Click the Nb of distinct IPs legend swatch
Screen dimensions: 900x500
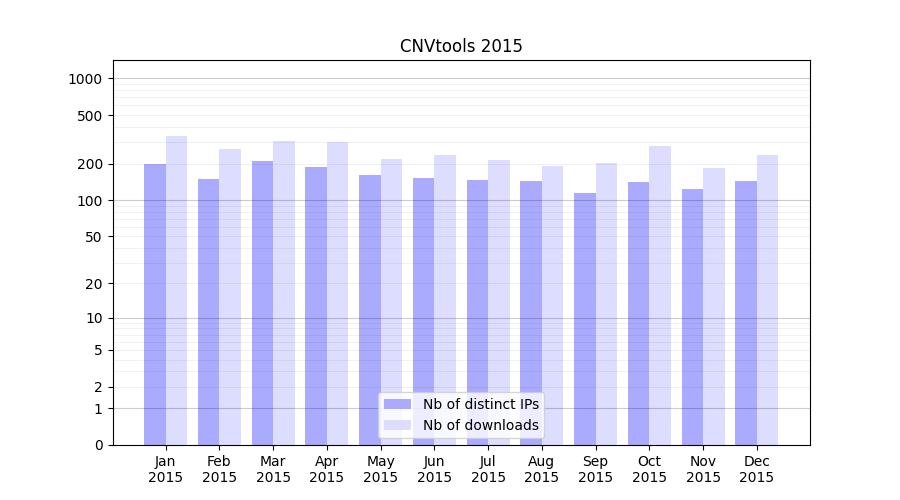pos(397,404)
